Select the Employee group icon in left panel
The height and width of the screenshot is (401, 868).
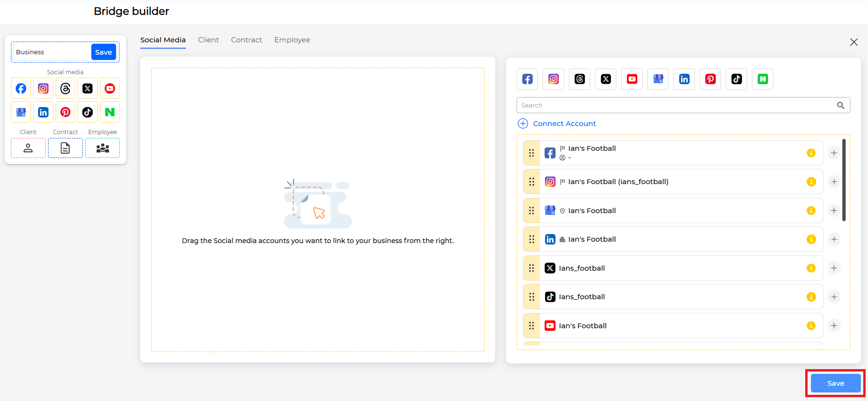pos(102,148)
